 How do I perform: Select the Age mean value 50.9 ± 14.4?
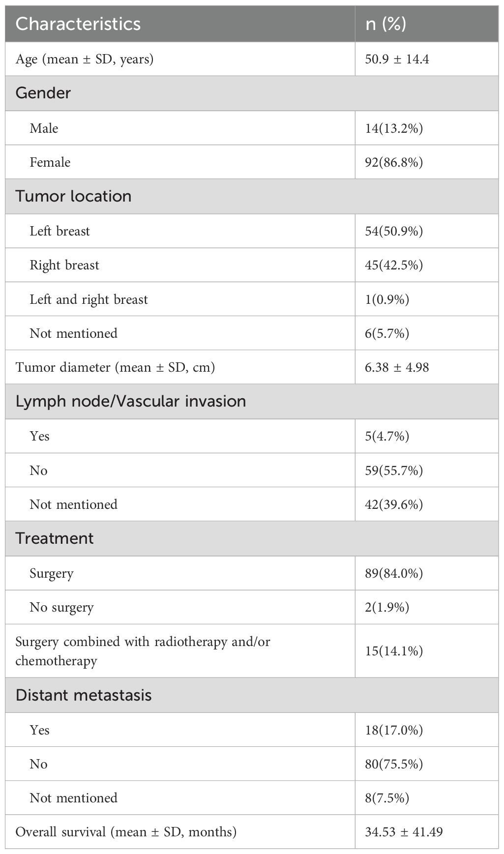(397, 59)
